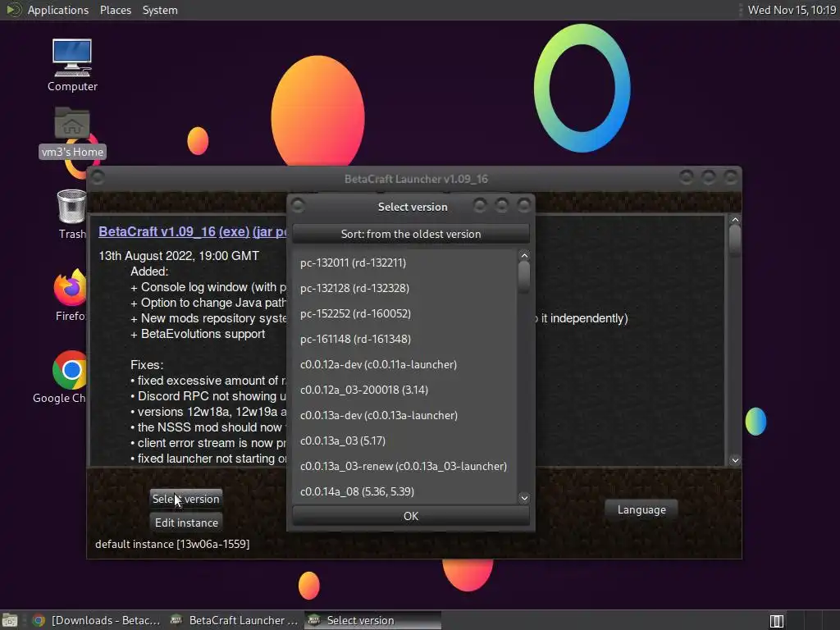
Task: Click BetaCraft Launcher window menu button
Action: tap(98, 177)
